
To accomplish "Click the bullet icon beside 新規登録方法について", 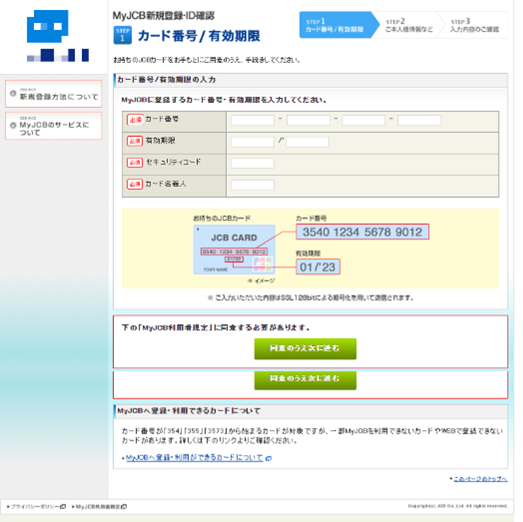I will [13, 93].
